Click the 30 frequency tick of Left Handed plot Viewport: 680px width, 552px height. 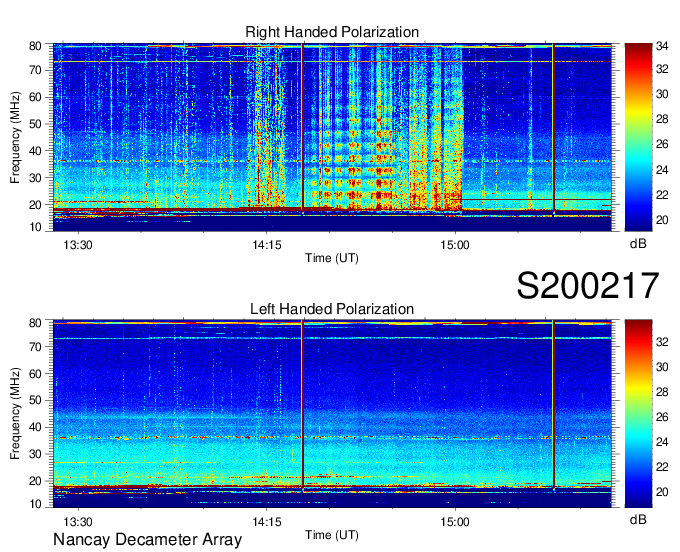coord(35,454)
